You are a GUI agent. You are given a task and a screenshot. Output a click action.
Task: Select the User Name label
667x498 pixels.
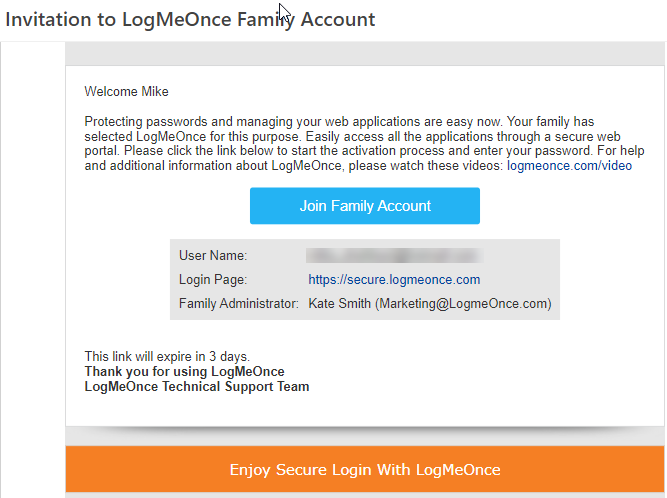213,256
